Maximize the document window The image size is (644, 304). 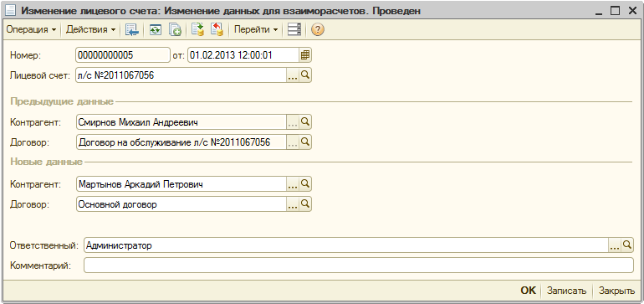615,11
